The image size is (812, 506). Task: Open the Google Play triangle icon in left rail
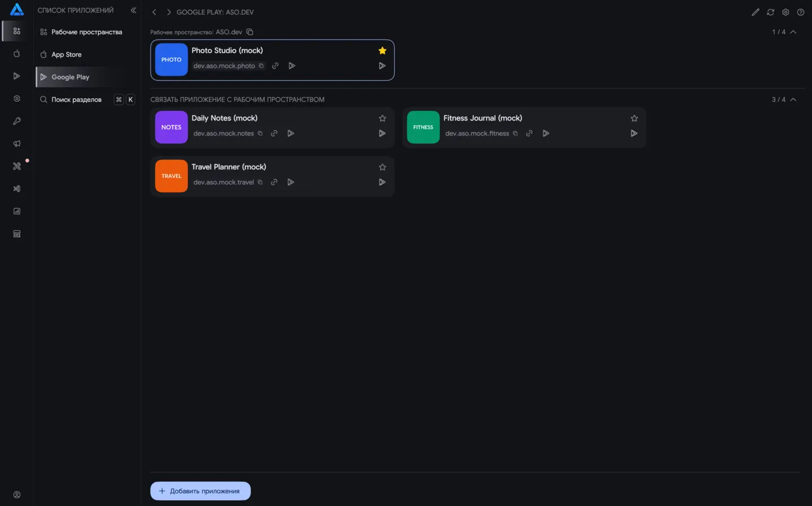tap(17, 76)
